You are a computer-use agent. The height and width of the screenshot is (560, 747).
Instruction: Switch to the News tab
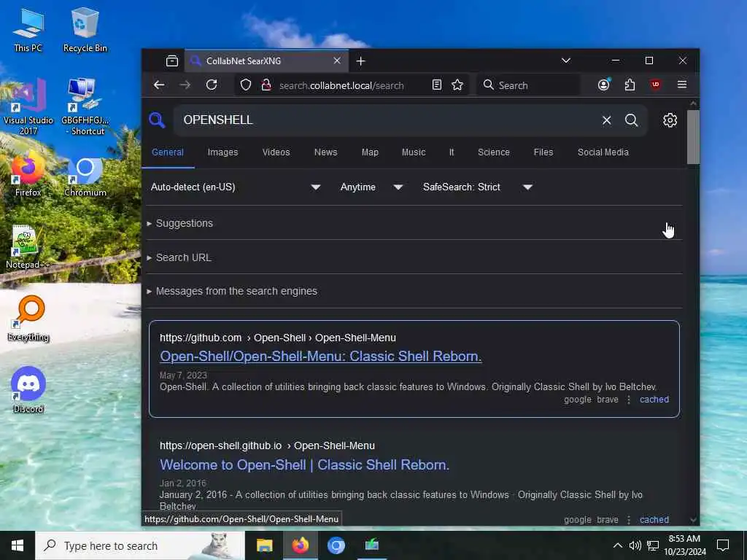click(x=325, y=152)
